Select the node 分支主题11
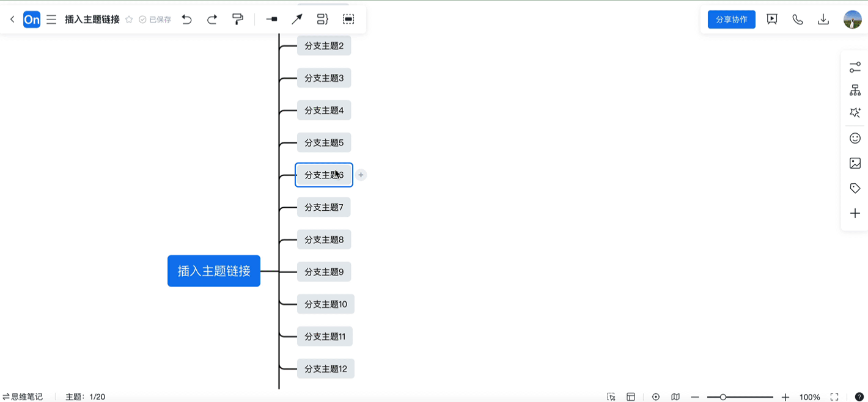 (x=325, y=337)
